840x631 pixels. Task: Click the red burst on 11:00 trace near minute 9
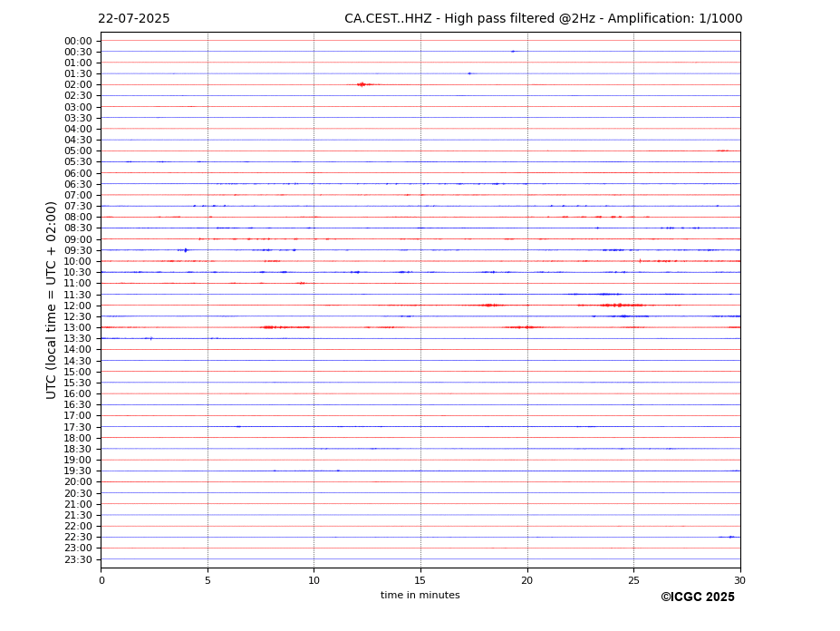301,283
